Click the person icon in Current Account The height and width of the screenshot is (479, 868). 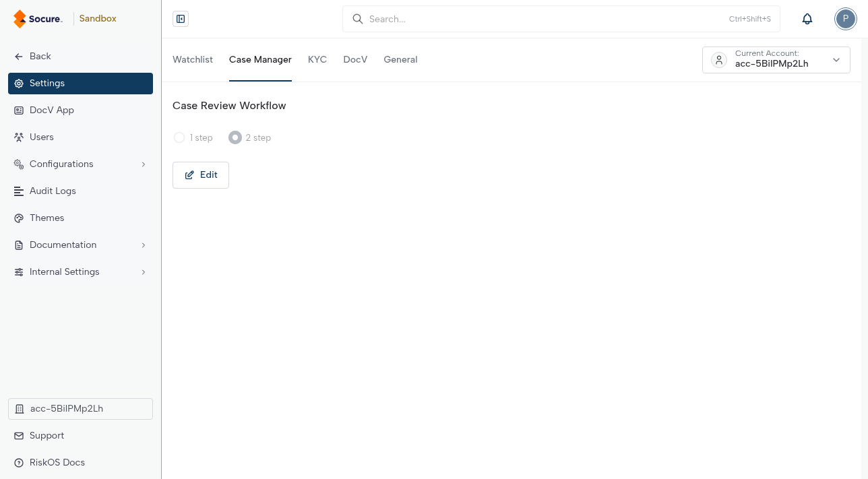click(x=719, y=60)
